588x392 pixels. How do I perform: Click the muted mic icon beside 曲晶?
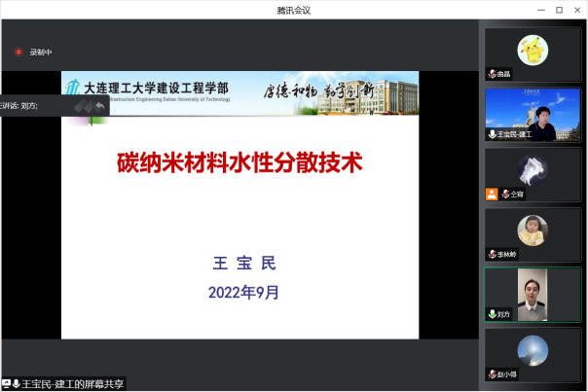[493, 74]
